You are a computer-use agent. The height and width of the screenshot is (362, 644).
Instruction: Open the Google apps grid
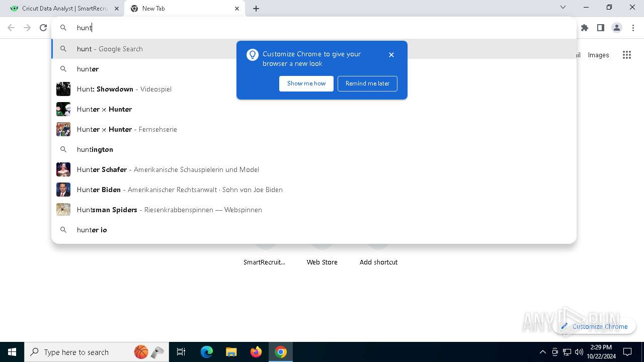tap(627, 55)
